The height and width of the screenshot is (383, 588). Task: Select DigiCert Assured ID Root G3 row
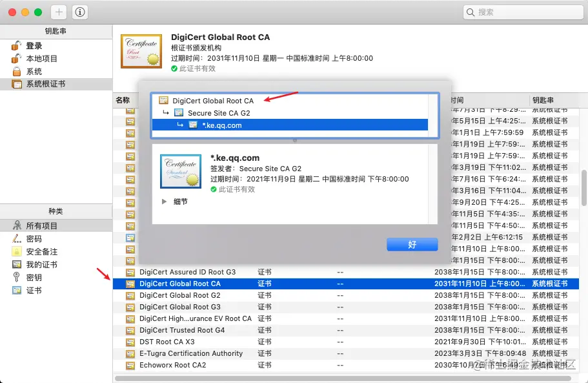pyautogui.click(x=346, y=272)
